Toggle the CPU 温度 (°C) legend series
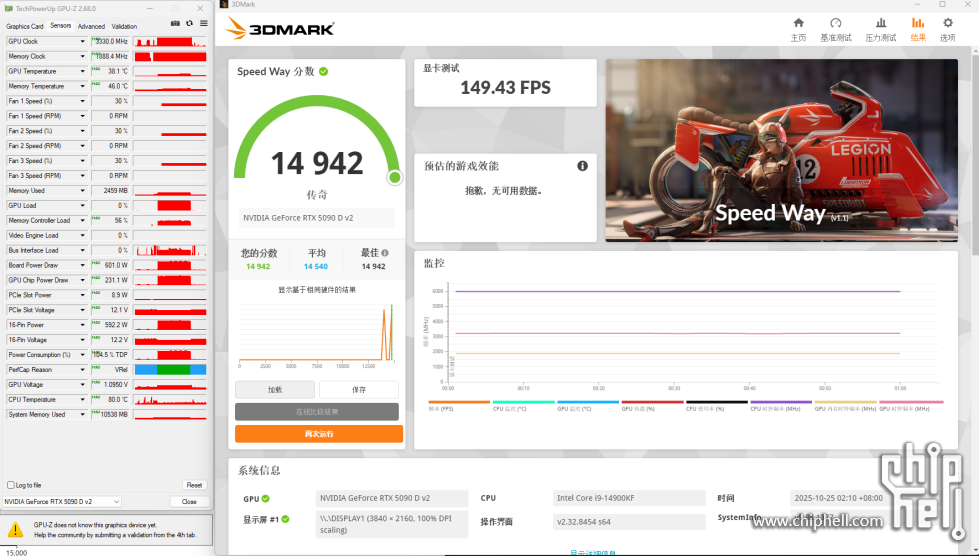979x556 pixels. click(x=523, y=406)
